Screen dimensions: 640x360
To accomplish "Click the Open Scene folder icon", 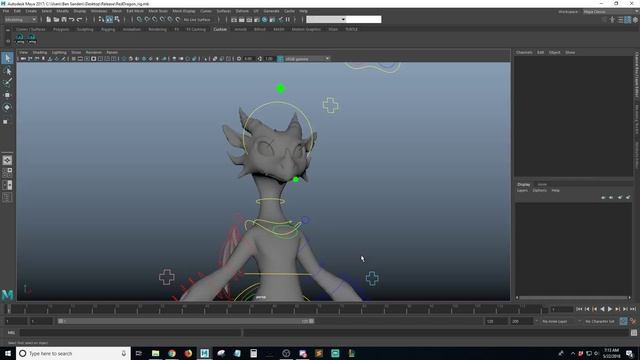I will (x=56, y=20).
